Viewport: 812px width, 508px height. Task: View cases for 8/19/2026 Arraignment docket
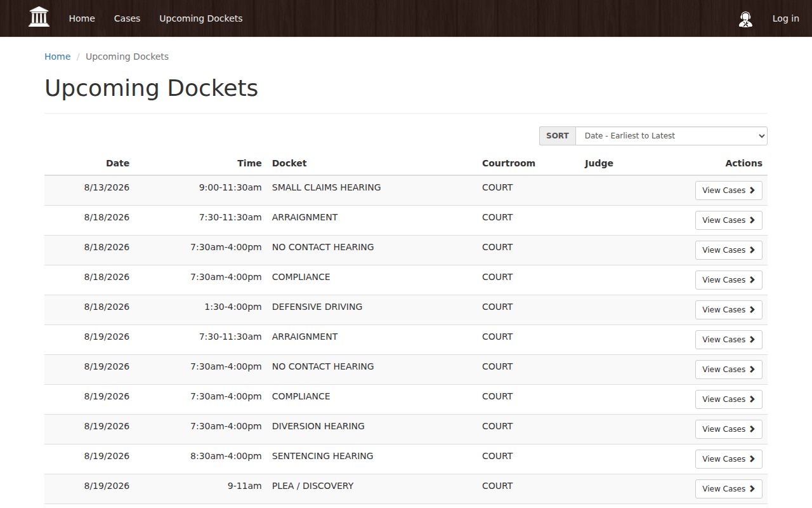pos(728,340)
